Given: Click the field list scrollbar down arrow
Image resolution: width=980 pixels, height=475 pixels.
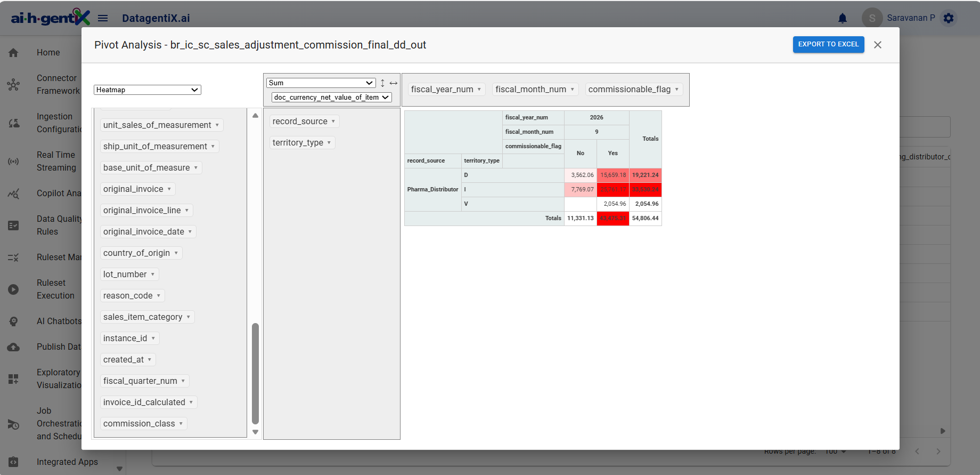Looking at the screenshot, I should coord(256,432).
